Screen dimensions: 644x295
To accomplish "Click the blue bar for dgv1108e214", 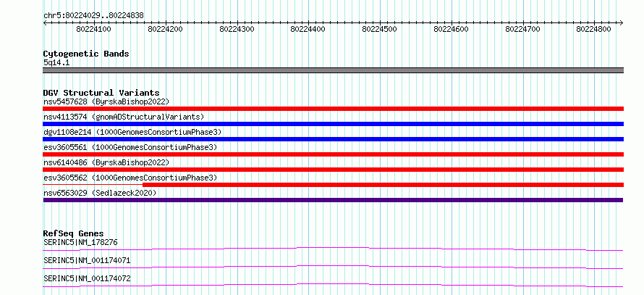I will [334, 139].
